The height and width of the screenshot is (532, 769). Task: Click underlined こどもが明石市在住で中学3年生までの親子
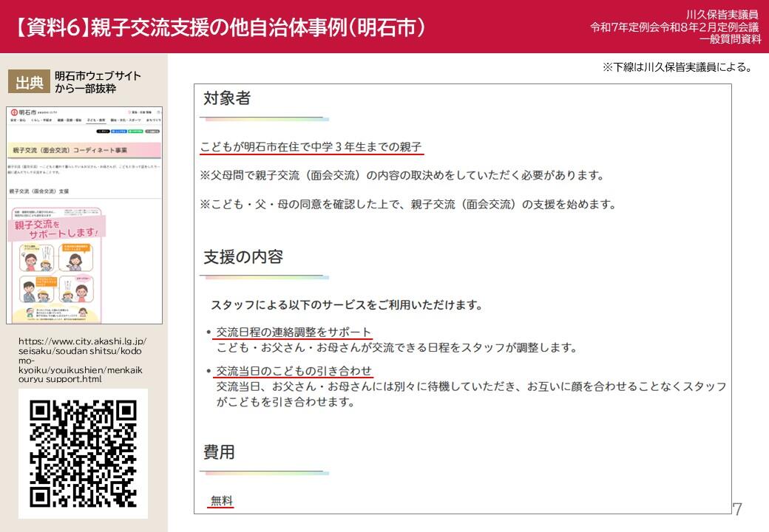pos(311,147)
